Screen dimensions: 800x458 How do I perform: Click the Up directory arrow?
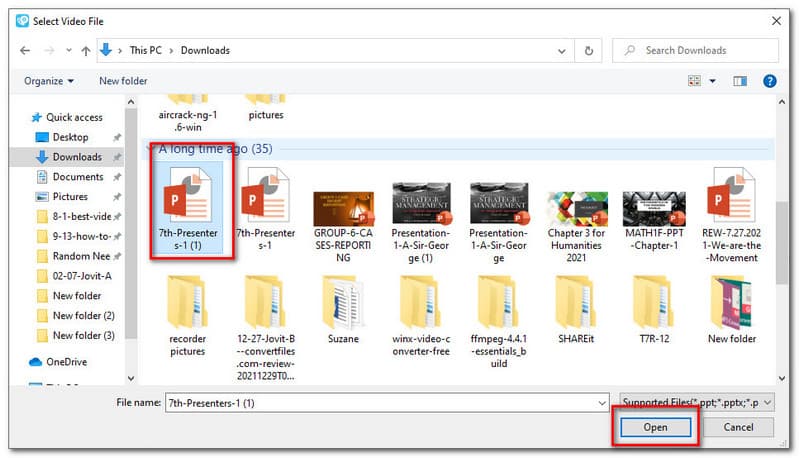point(83,50)
